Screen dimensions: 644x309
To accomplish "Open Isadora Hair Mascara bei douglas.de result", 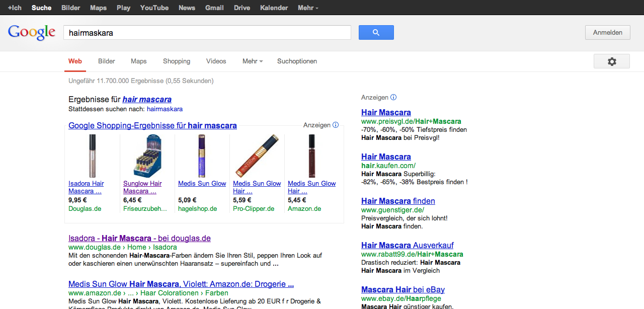I will point(139,239).
